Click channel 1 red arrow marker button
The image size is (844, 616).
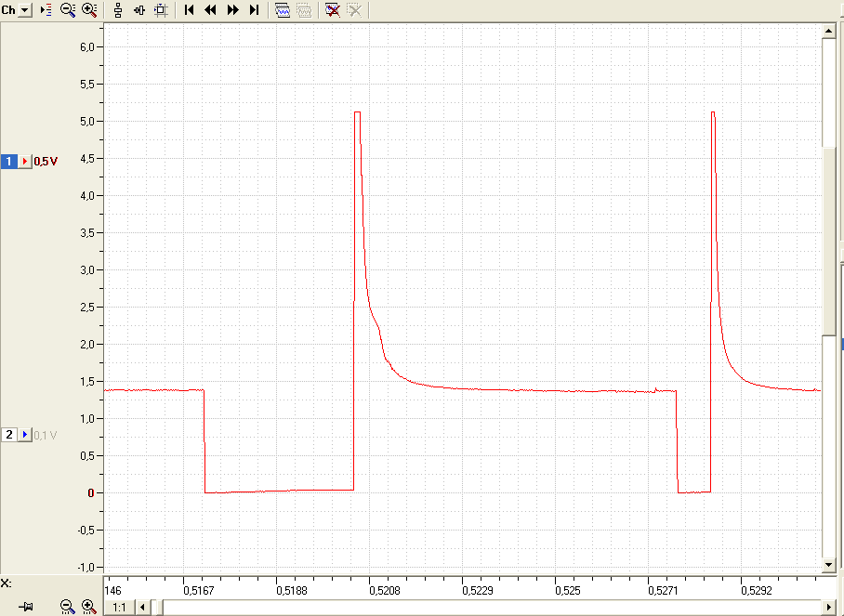point(25,162)
